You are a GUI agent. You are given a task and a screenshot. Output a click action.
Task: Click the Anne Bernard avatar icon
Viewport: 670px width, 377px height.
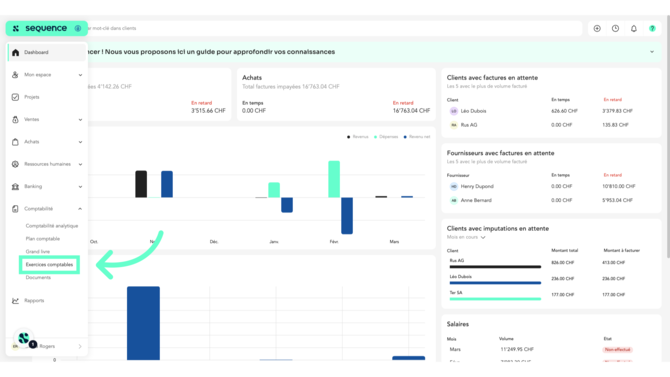tap(454, 200)
